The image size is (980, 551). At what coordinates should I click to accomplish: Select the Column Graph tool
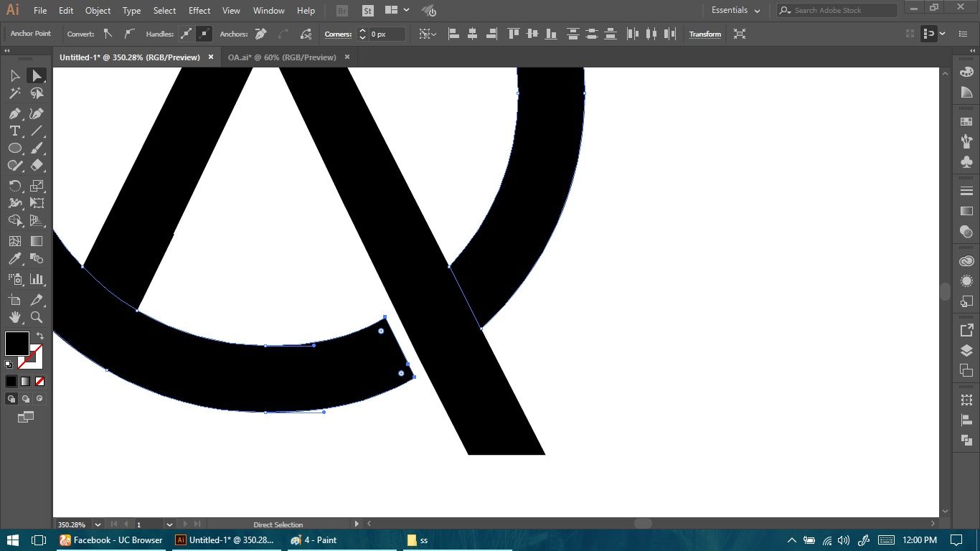pos(37,280)
